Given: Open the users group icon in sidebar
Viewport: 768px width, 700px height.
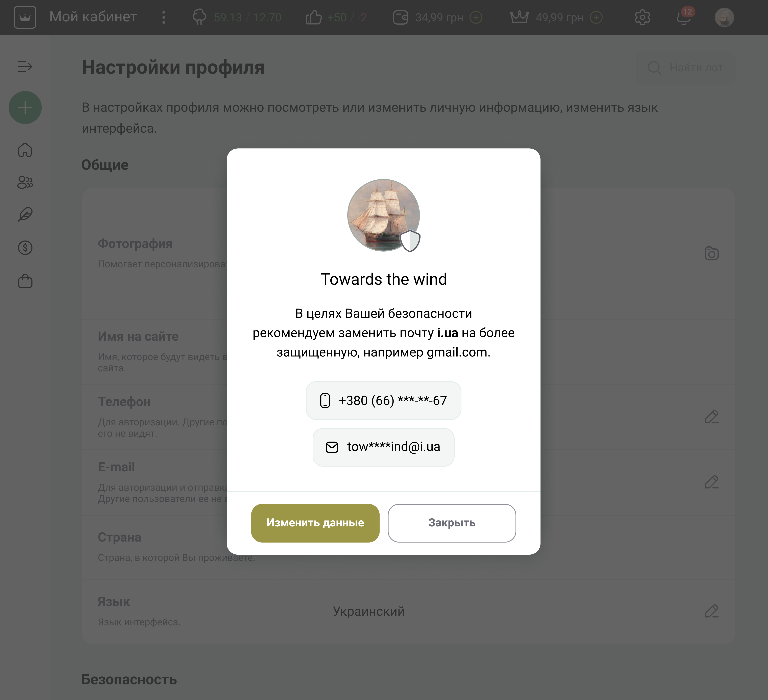Looking at the screenshot, I should click(x=25, y=182).
